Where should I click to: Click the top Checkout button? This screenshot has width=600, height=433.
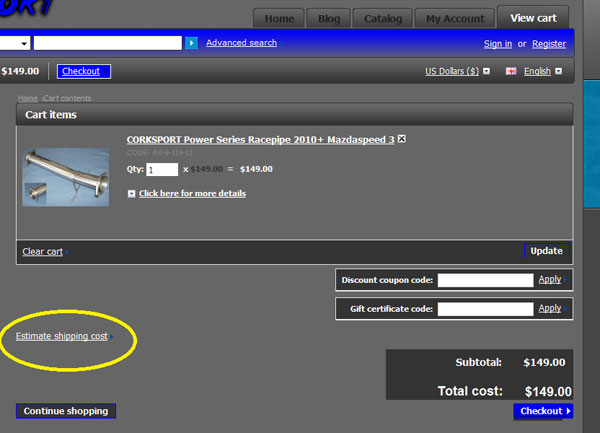click(x=84, y=72)
